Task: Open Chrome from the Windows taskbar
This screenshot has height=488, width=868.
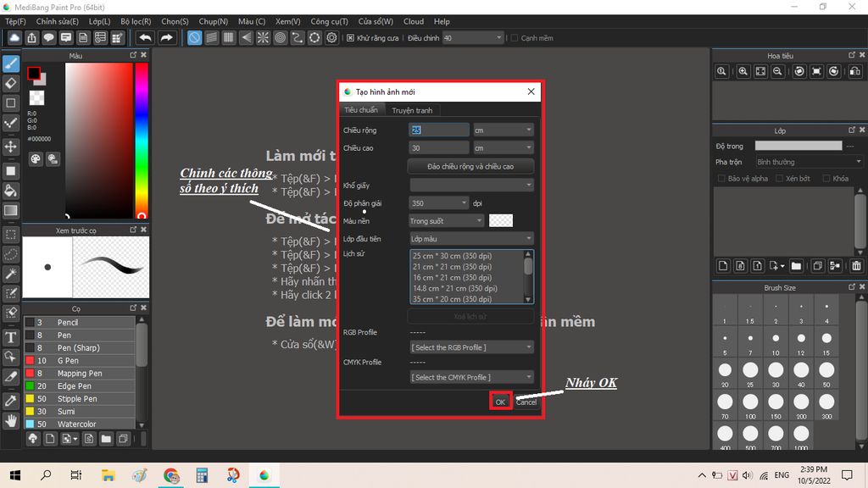Action: pyautogui.click(x=171, y=475)
